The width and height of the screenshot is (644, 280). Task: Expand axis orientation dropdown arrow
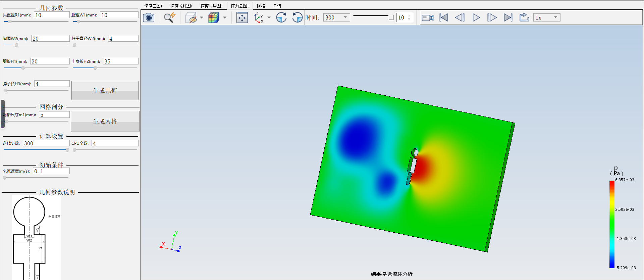pyautogui.click(x=269, y=17)
